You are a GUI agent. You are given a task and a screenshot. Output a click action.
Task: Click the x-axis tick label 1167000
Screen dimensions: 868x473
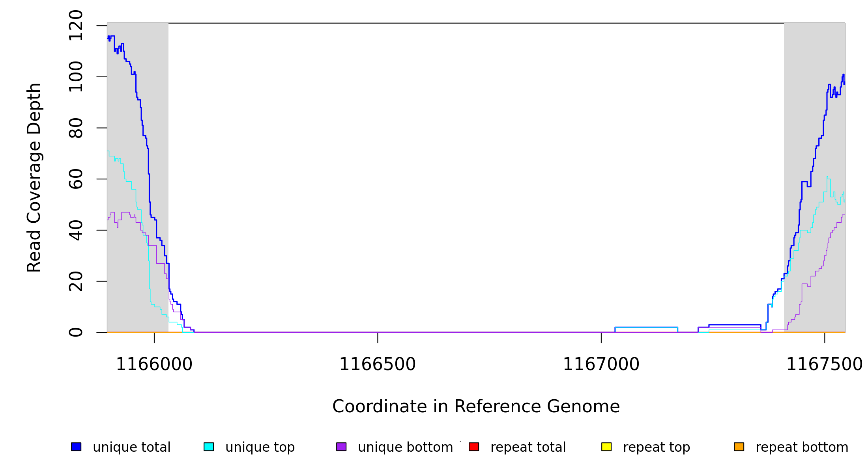pyautogui.click(x=601, y=364)
